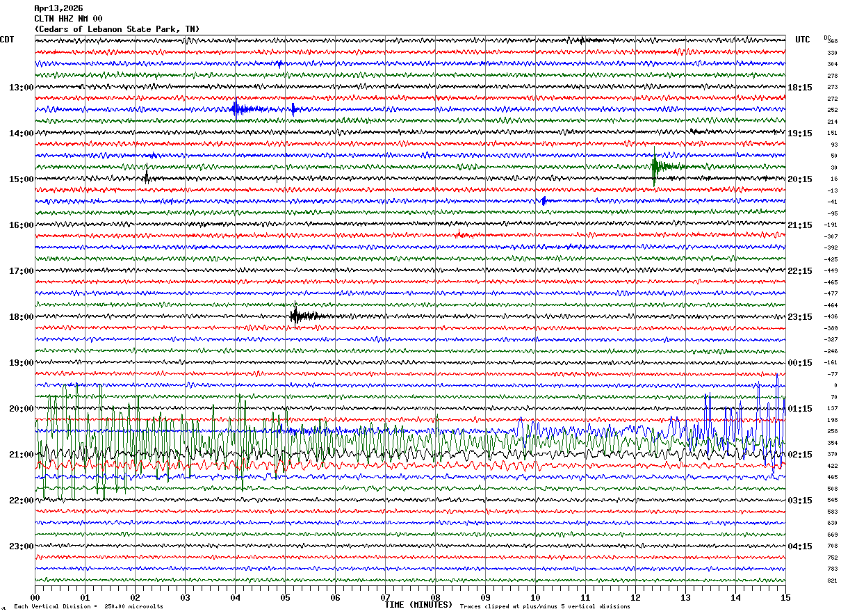841x616 pixels.
Task: Click the 21:00 CDT time label
Action: tap(21, 455)
